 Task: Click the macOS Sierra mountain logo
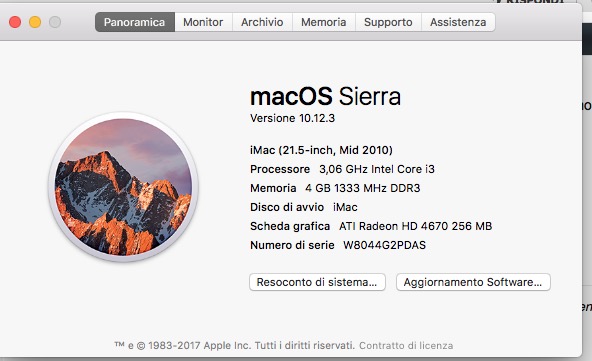pyautogui.click(x=123, y=187)
